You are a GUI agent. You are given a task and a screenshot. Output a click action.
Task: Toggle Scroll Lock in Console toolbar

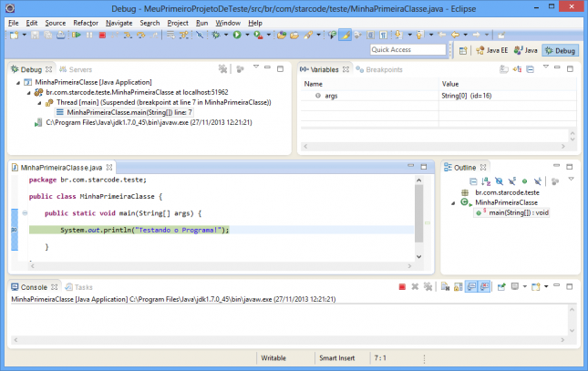click(458, 287)
